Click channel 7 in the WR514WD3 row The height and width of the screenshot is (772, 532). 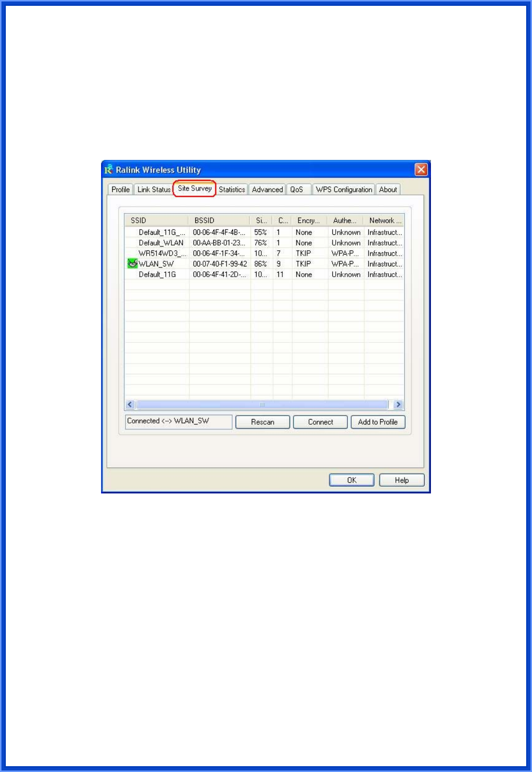pos(278,253)
